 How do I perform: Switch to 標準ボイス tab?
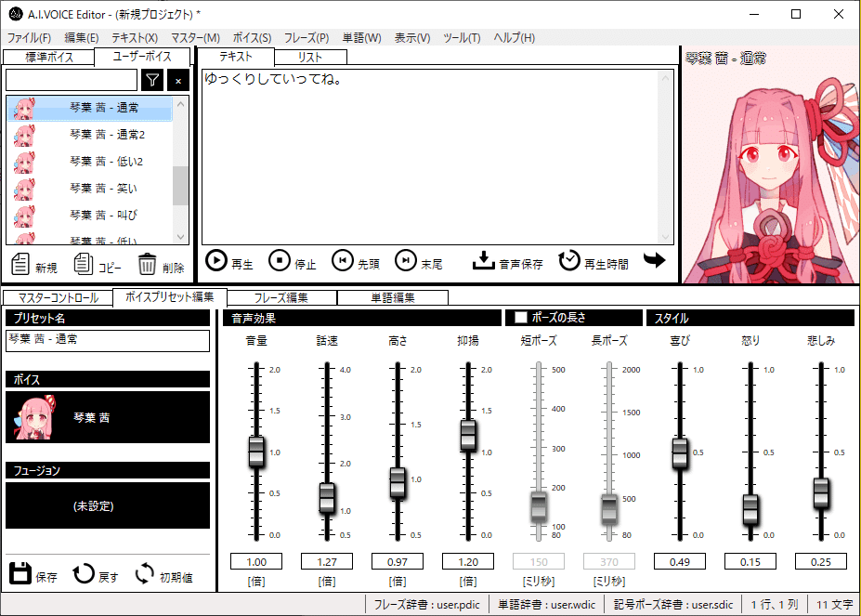click(49, 58)
